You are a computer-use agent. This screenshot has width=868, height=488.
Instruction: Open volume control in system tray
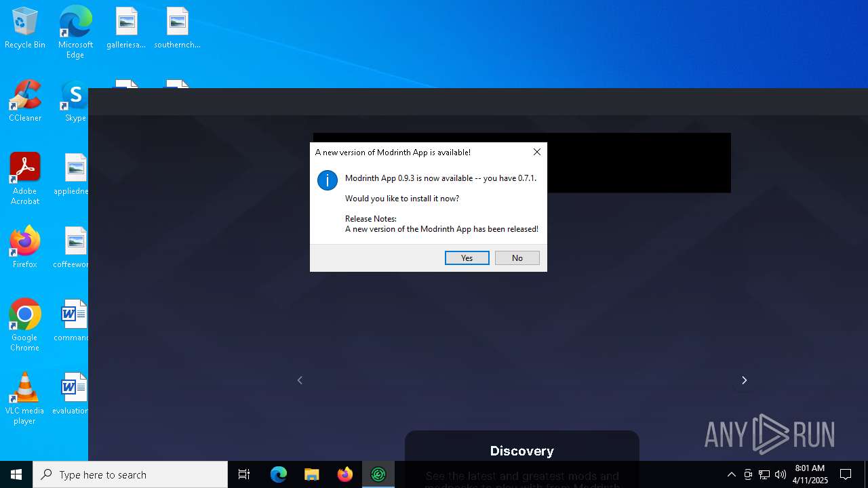[781, 474]
